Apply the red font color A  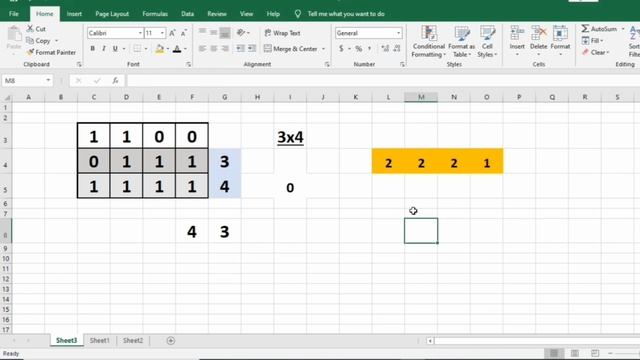click(x=177, y=49)
